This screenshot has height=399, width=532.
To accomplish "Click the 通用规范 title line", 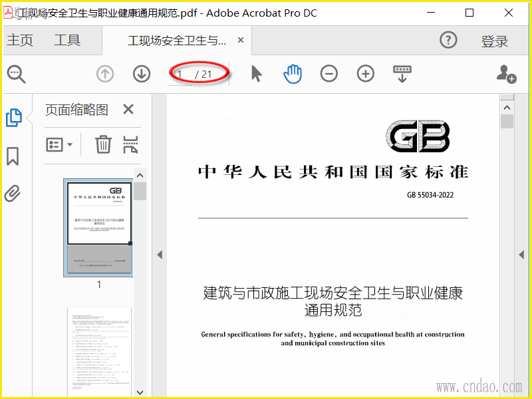I will coord(333,310).
